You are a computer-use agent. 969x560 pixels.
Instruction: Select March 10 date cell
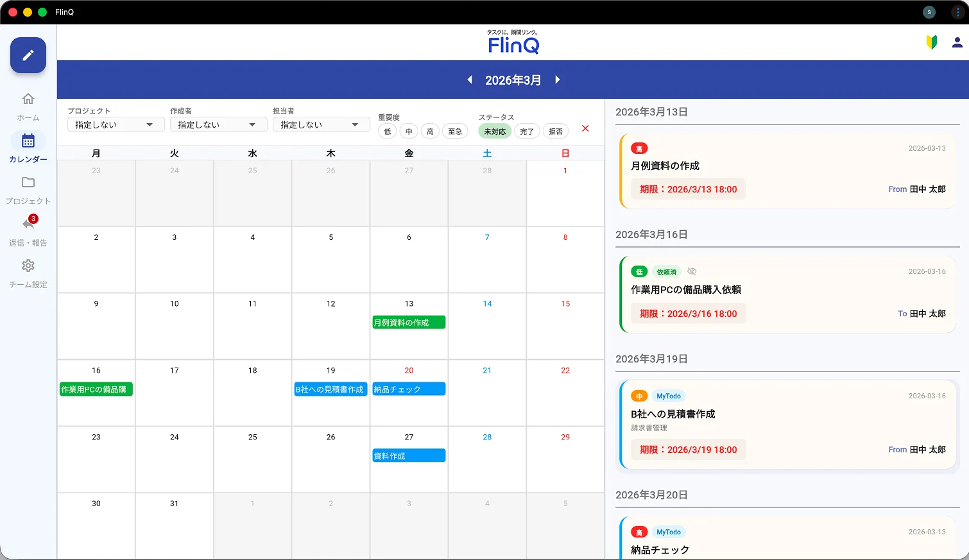[175, 327]
